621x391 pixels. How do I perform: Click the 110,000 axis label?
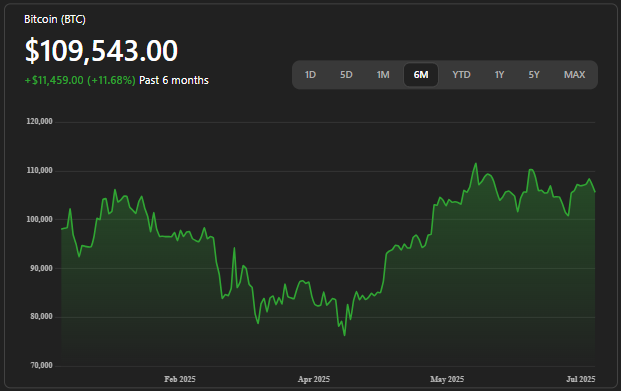pos(40,170)
